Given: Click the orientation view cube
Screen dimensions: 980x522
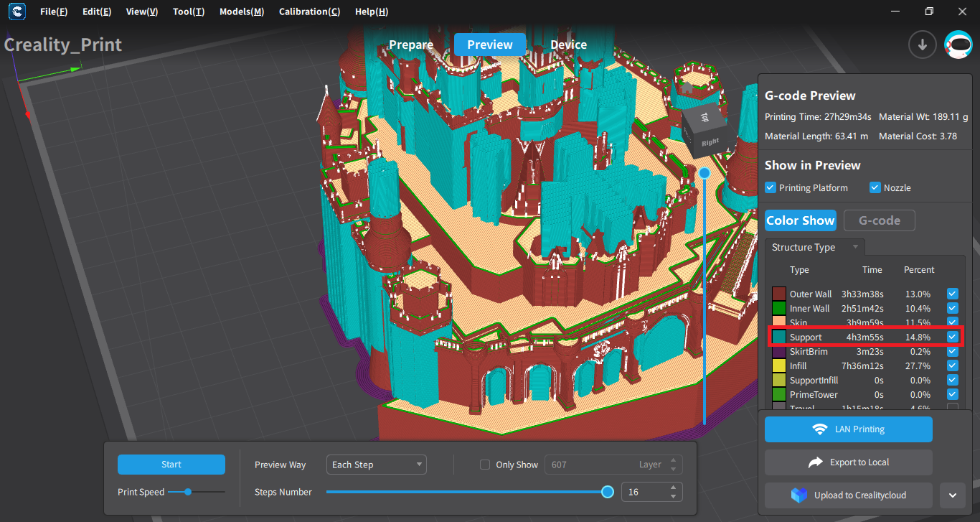Looking at the screenshot, I should [x=705, y=130].
